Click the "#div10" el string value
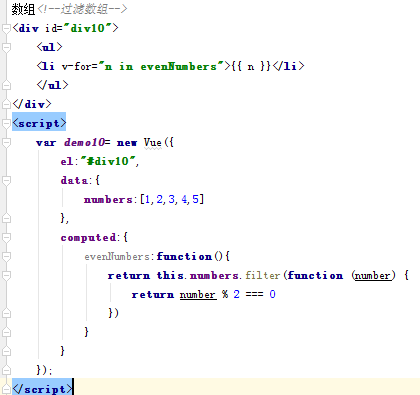420x395 pixels. 108,161
